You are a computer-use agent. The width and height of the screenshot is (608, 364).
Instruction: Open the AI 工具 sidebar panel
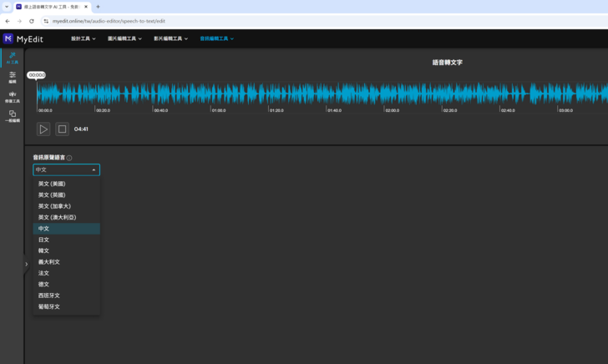tap(13, 58)
